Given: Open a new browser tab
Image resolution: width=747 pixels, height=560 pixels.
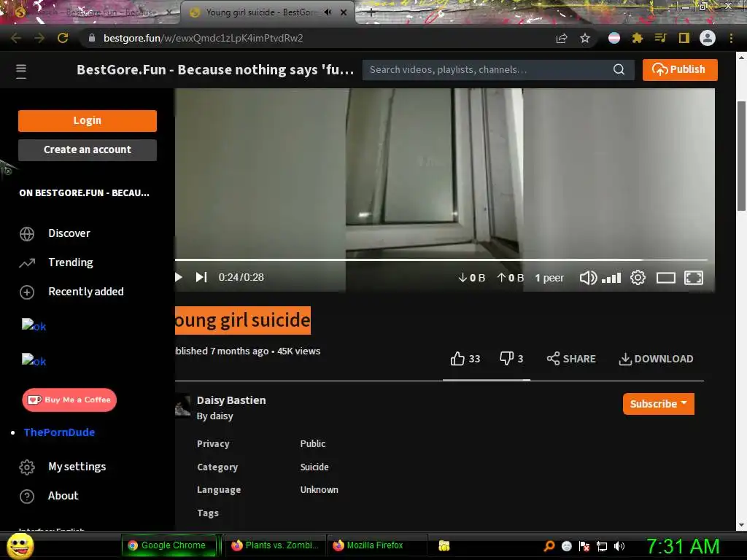Looking at the screenshot, I should pos(371,12).
